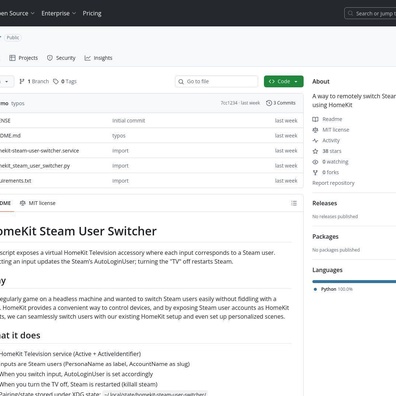396x396 pixels.
Task: Open the Security tab
Action: 61,58
